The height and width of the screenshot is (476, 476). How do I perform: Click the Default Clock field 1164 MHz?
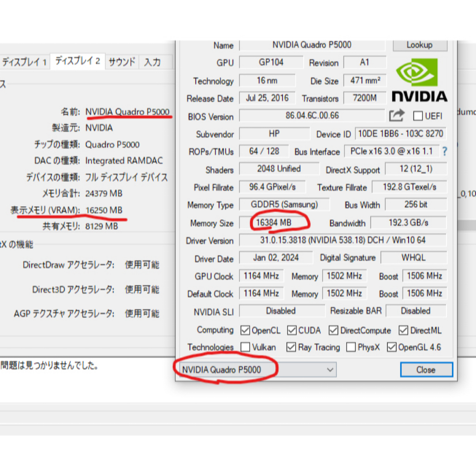coord(261,293)
